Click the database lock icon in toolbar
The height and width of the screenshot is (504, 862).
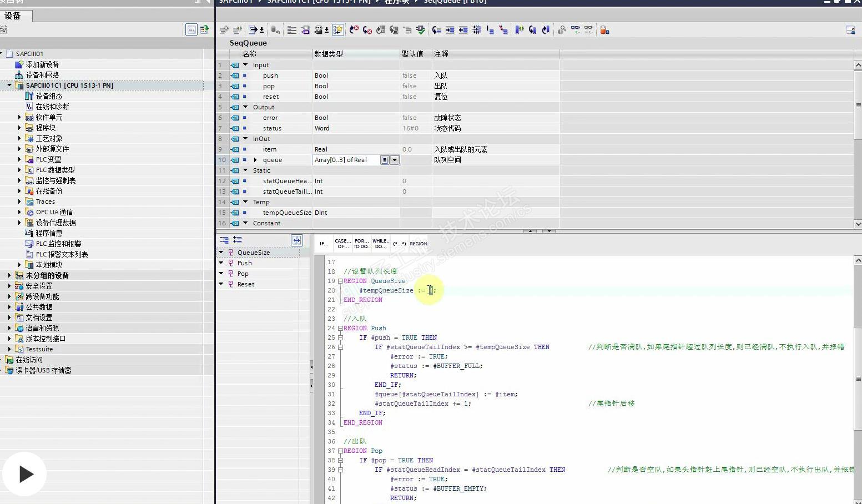(x=605, y=30)
